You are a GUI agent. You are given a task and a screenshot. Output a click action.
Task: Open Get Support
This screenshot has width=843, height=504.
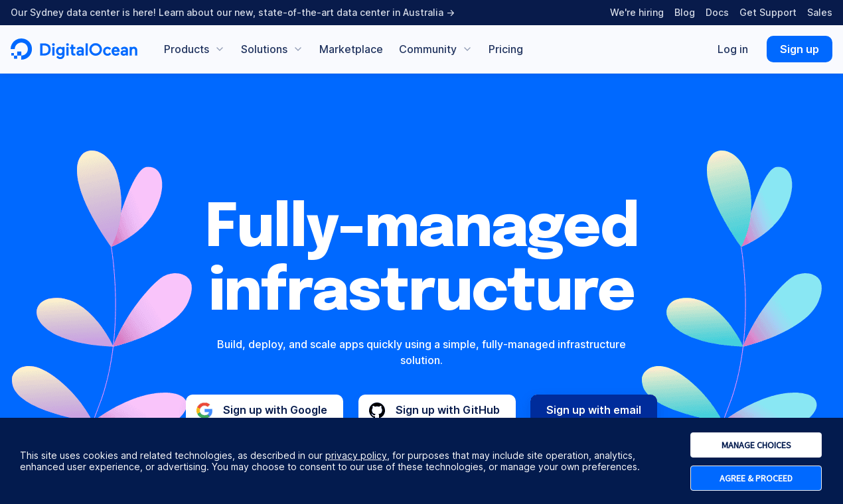[767, 13]
